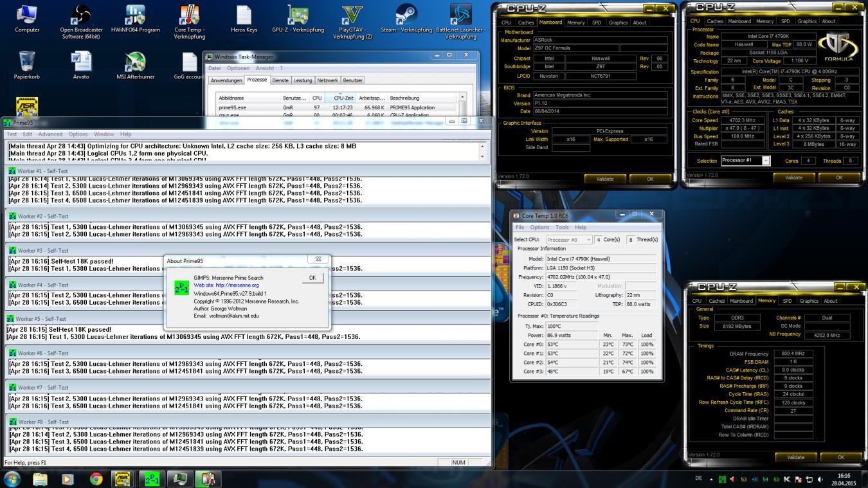Click the Task-Manager process list scroll-up arrow
868x488 pixels.
(x=461, y=97)
